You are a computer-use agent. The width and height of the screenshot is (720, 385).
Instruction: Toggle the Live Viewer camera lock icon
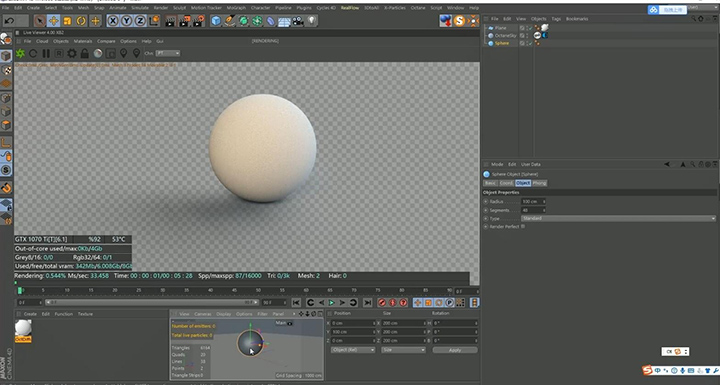click(84, 53)
